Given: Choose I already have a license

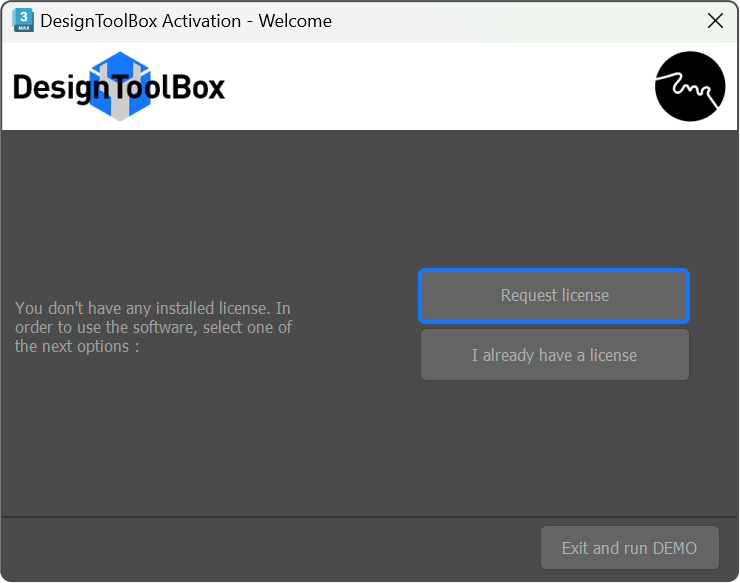Looking at the screenshot, I should pos(555,355).
